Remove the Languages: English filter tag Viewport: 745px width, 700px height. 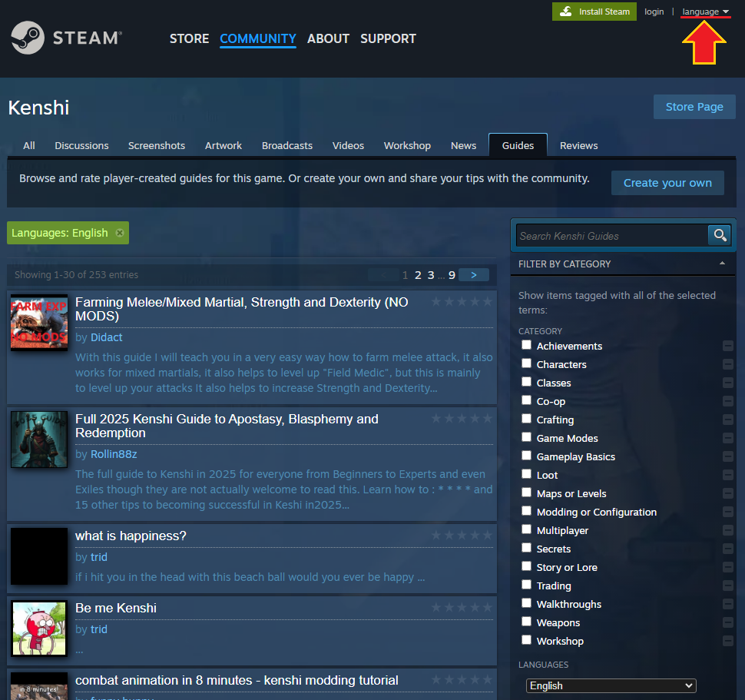[120, 233]
